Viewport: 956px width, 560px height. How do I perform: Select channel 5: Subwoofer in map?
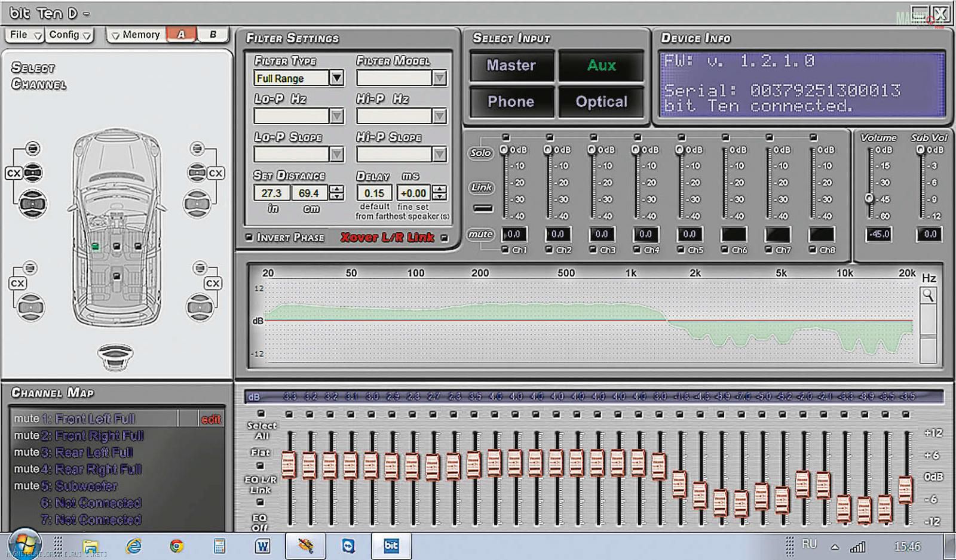[79, 485]
